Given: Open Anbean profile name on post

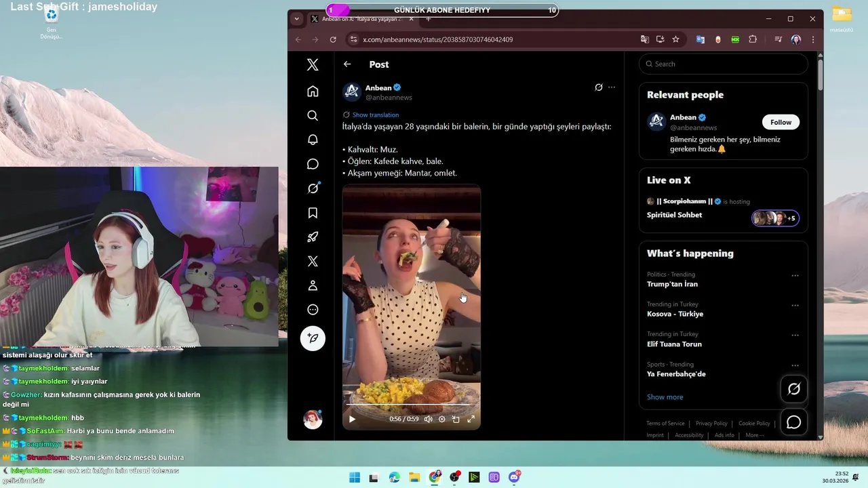Looking at the screenshot, I should 378,87.
